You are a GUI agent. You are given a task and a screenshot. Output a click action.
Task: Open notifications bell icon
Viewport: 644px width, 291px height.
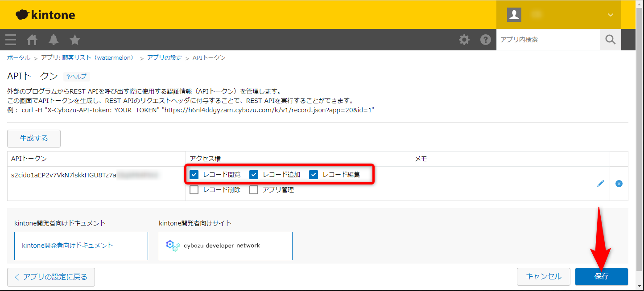point(54,40)
